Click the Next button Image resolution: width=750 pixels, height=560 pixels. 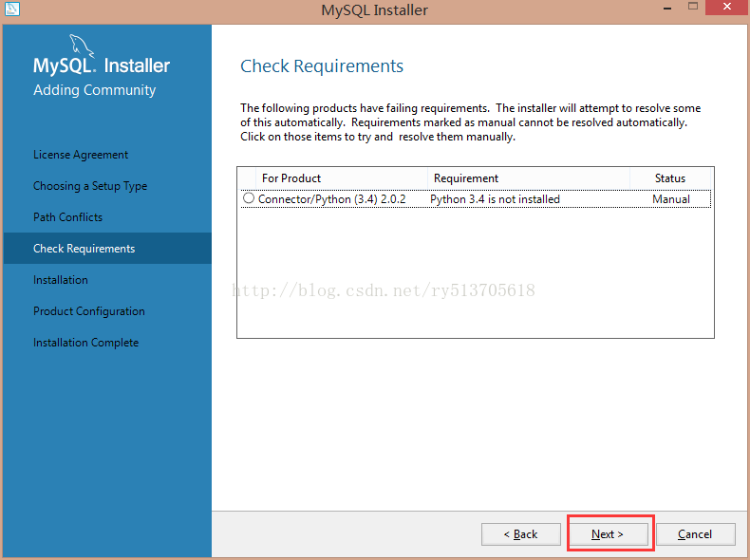pos(608,534)
